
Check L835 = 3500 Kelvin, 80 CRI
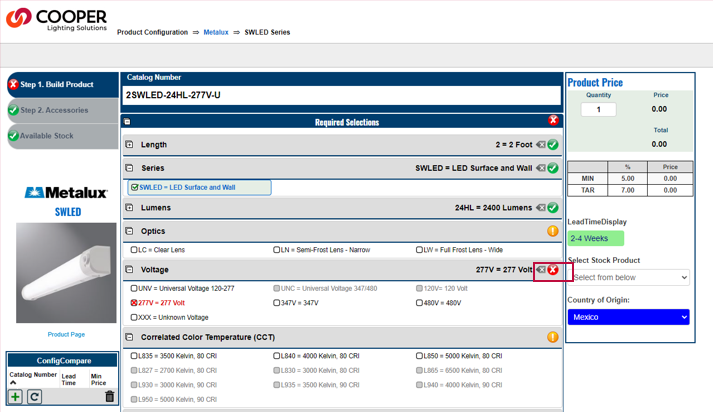pyautogui.click(x=134, y=356)
